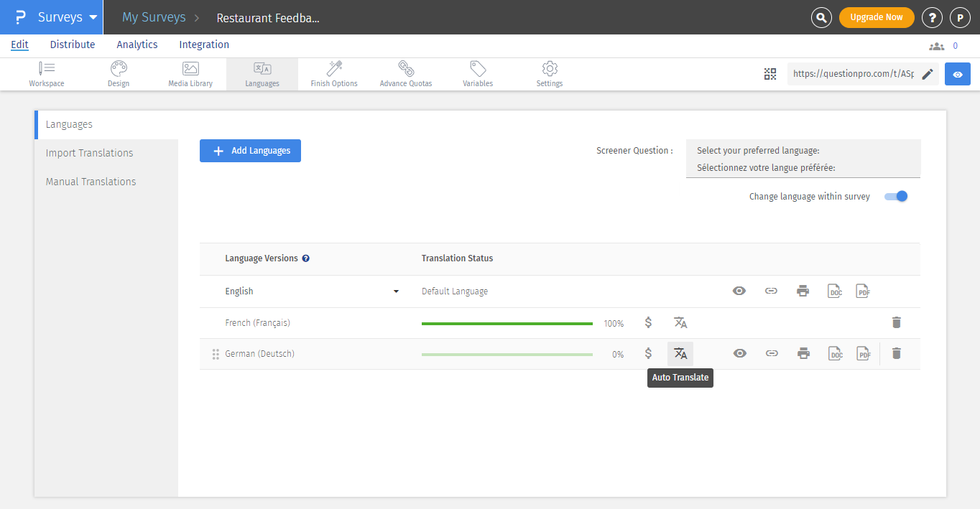Screen dimensions: 980x509
Task: Expand the English default language dropdown
Action: coord(396,291)
